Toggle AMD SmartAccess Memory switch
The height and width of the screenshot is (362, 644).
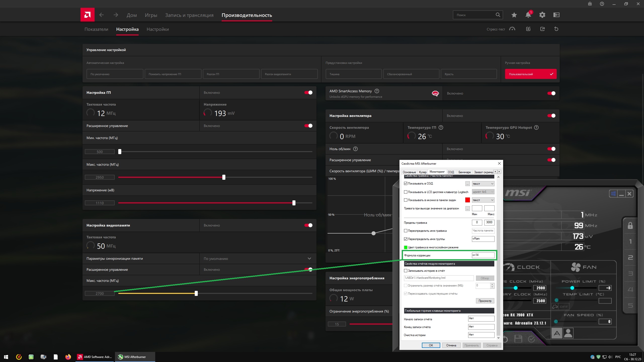551,93
